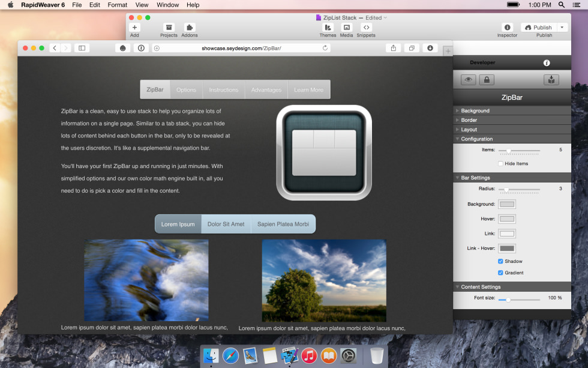
Task: Open the File menu
Action: [x=77, y=5]
